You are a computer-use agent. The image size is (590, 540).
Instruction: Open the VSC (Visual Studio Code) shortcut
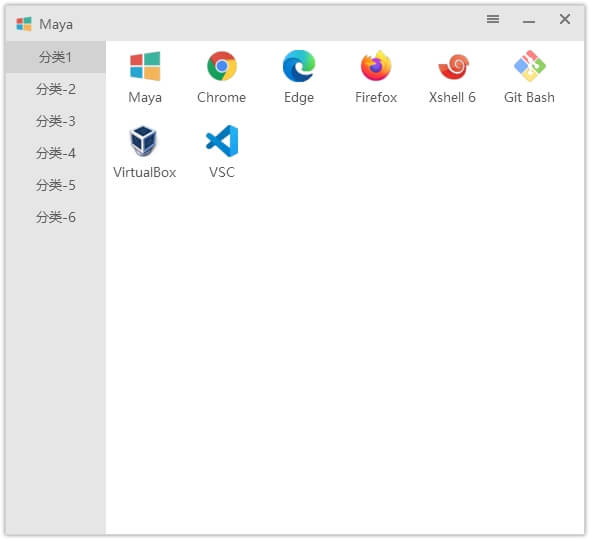[x=222, y=152]
